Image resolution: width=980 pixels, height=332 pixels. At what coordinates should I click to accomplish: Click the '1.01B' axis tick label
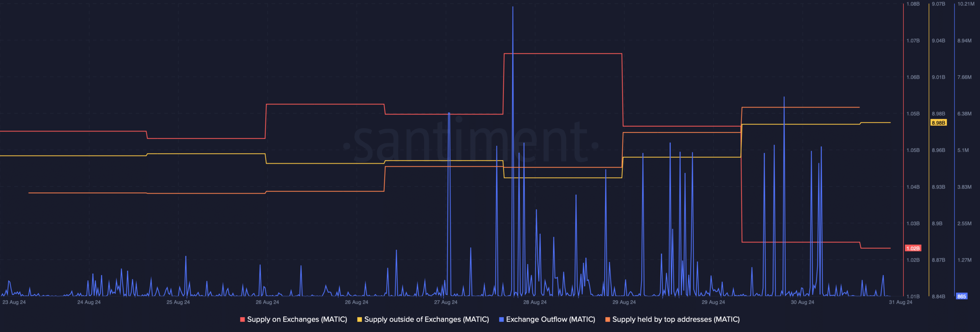(x=913, y=296)
